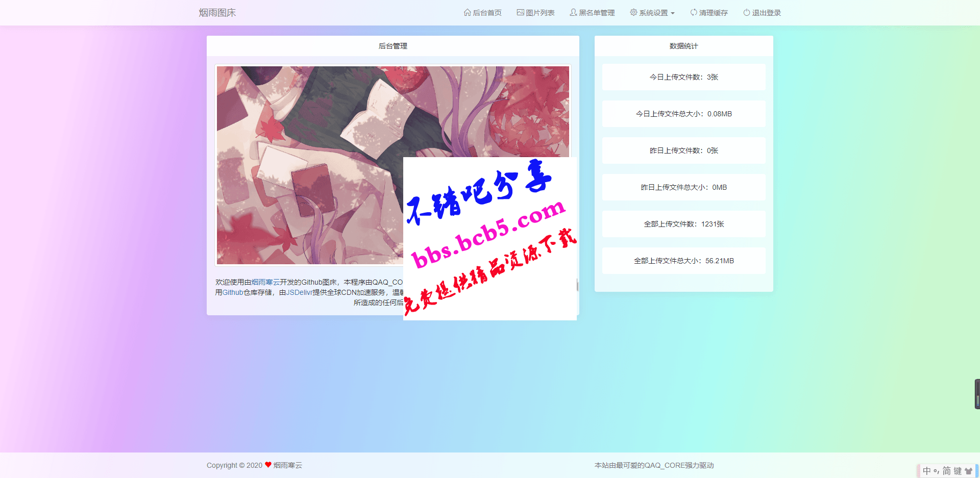Click the 今日上传文件总大小: 0.08MB stat
The image size is (980, 478).
(x=684, y=114)
